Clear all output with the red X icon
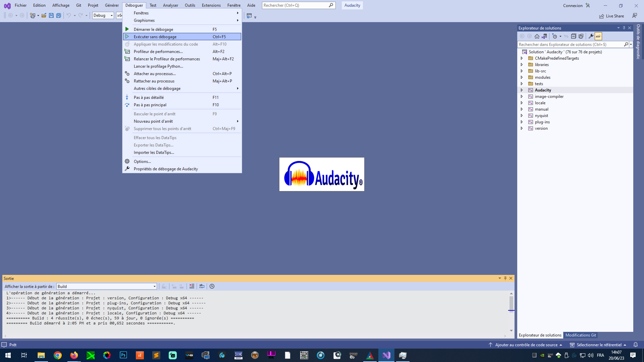The height and width of the screenshot is (362, 644). [x=192, y=286]
